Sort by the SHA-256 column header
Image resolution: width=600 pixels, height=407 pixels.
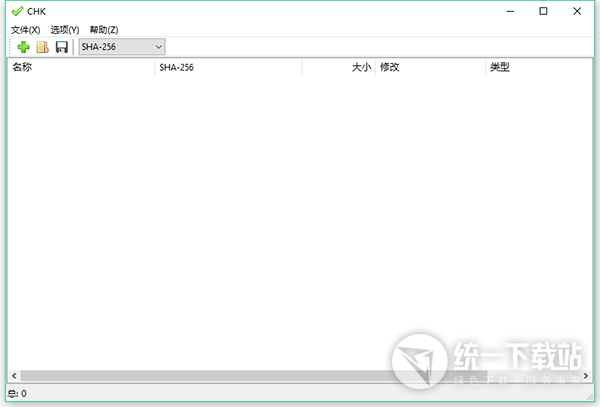point(228,67)
